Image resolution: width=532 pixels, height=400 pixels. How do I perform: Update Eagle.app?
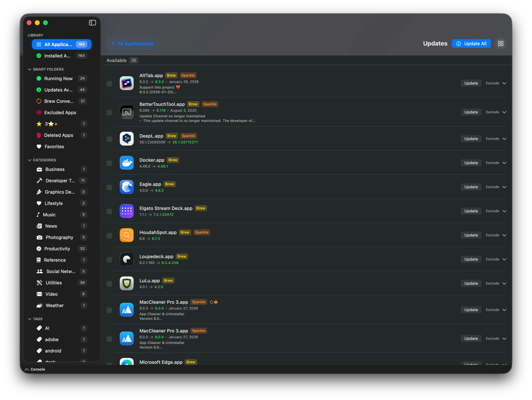tap(471, 187)
